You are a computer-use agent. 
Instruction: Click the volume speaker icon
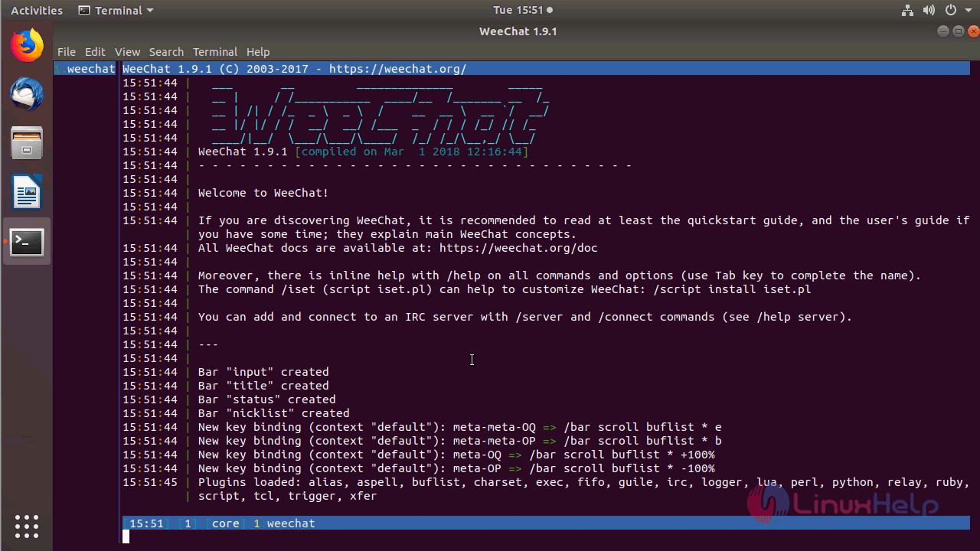(x=929, y=10)
